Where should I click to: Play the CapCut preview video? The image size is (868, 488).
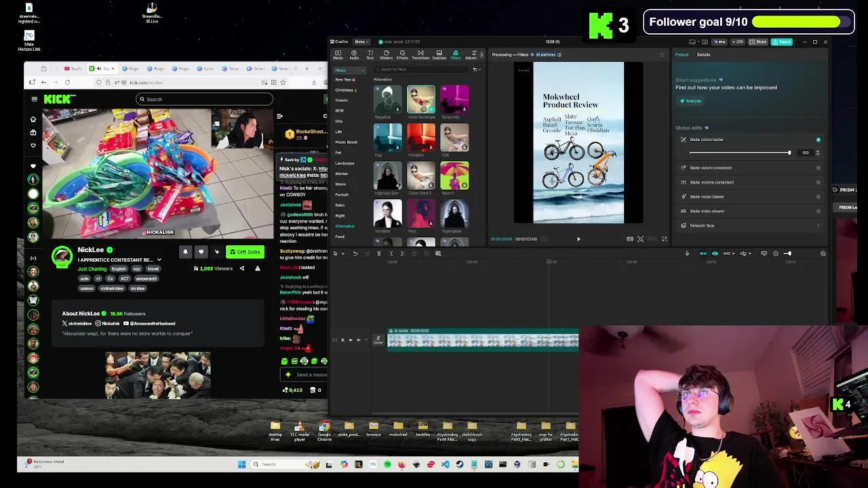[x=578, y=239]
